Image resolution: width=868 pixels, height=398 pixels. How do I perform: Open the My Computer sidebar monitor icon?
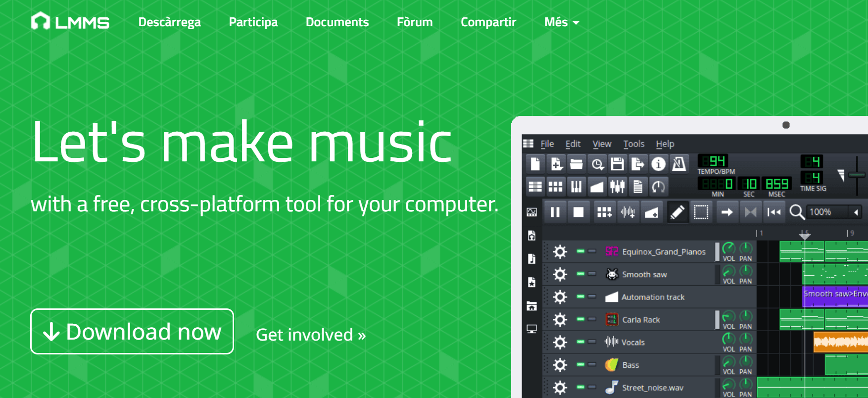point(532,329)
